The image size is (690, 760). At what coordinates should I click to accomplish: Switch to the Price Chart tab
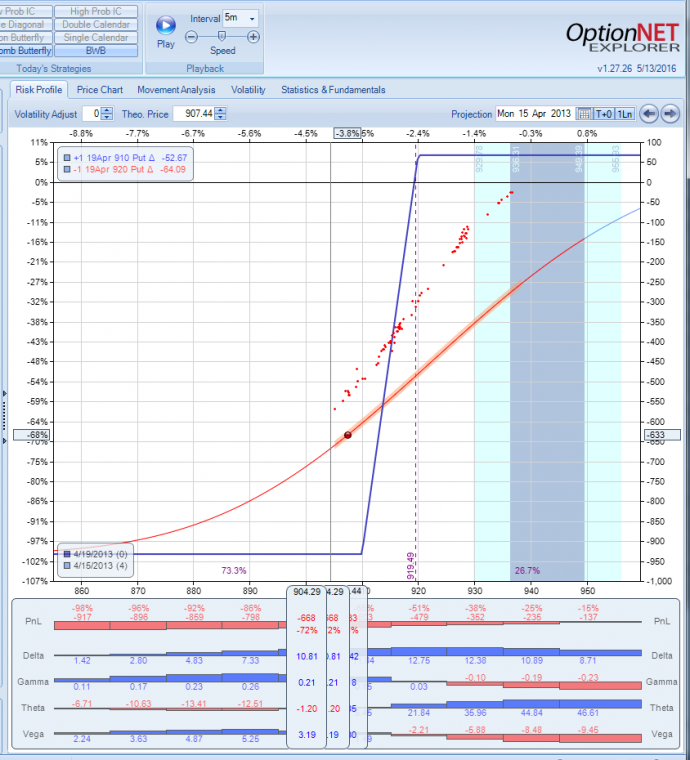pyautogui.click(x=100, y=90)
